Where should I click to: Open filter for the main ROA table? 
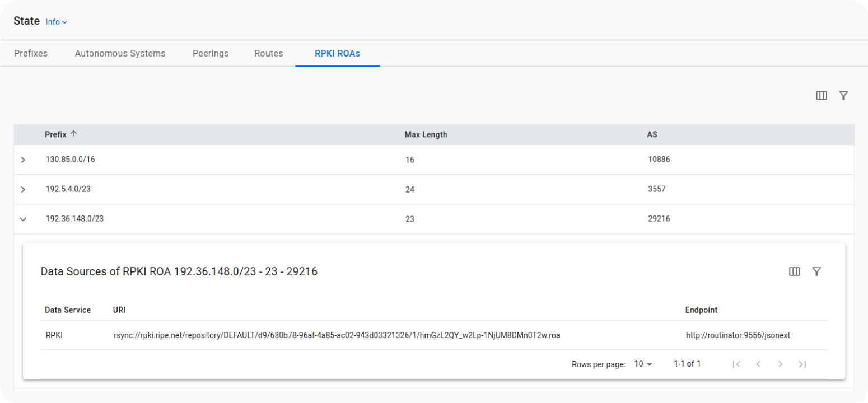click(843, 96)
